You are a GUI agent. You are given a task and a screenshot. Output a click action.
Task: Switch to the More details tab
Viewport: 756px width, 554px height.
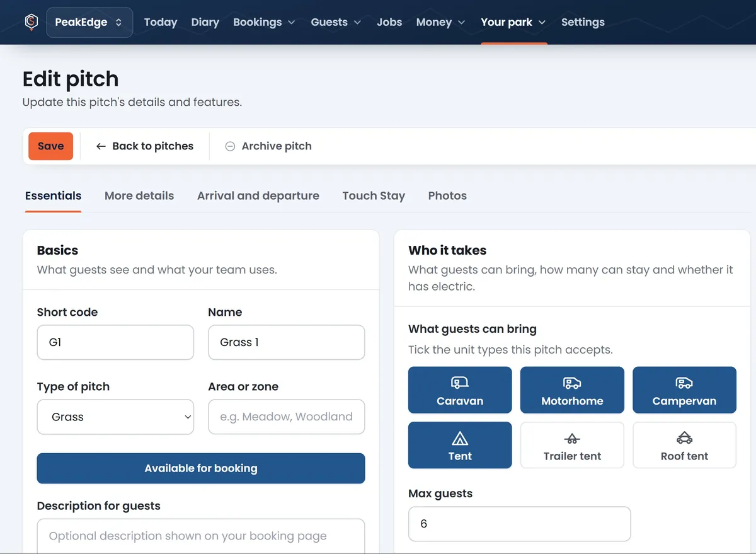pos(139,195)
